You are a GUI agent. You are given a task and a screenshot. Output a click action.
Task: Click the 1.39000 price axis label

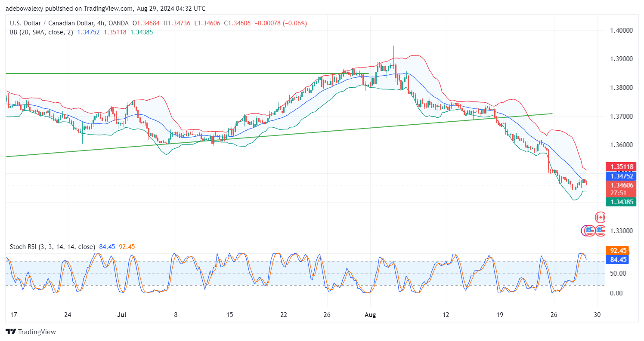(622, 59)
